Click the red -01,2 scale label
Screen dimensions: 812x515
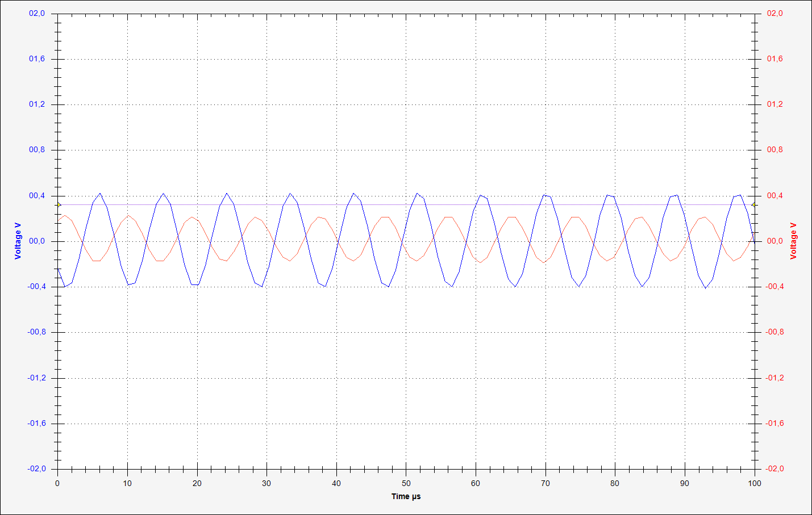(774, 378)
